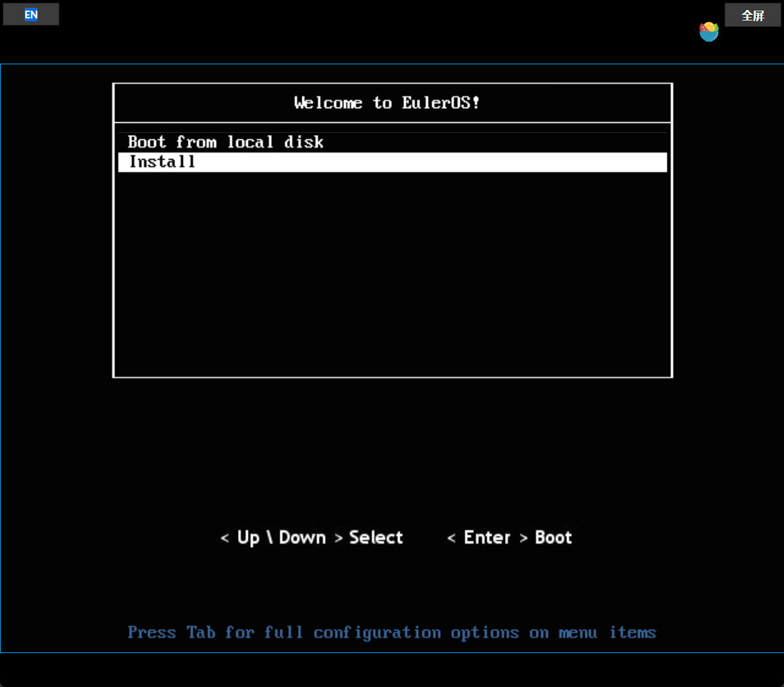Click the Boot label after Enter hint
784x687 pixels.
553,538
